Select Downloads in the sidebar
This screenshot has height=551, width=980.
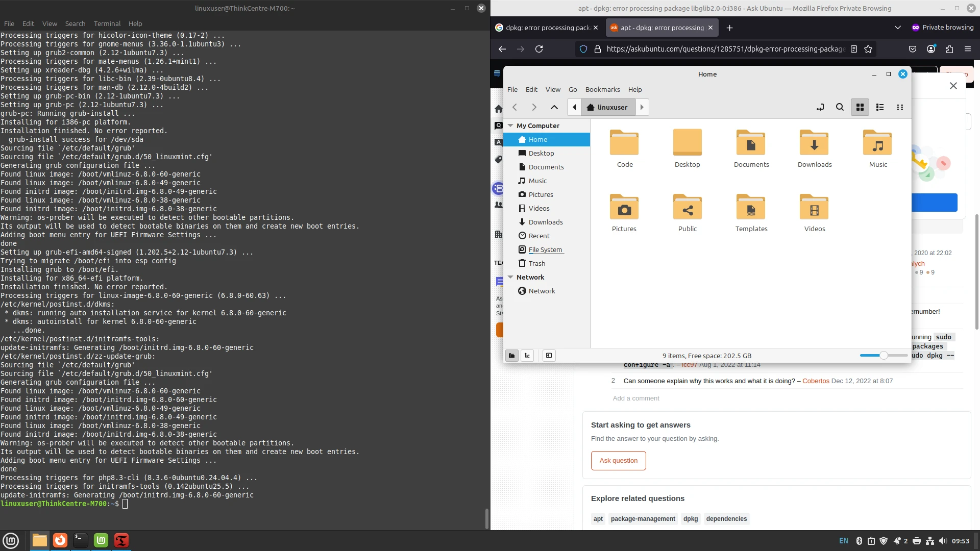pos(547,222)
